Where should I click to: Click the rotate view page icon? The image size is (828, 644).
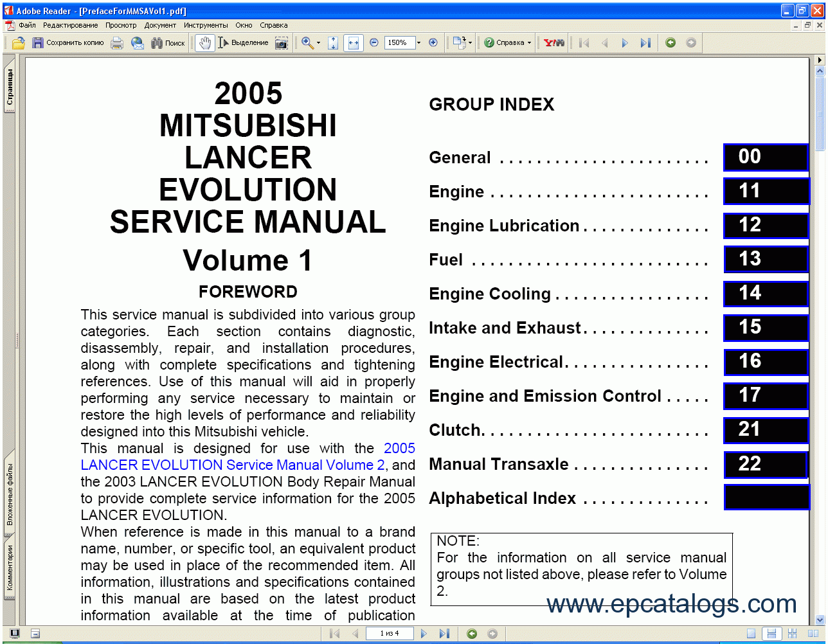click(x=458, y=43)
